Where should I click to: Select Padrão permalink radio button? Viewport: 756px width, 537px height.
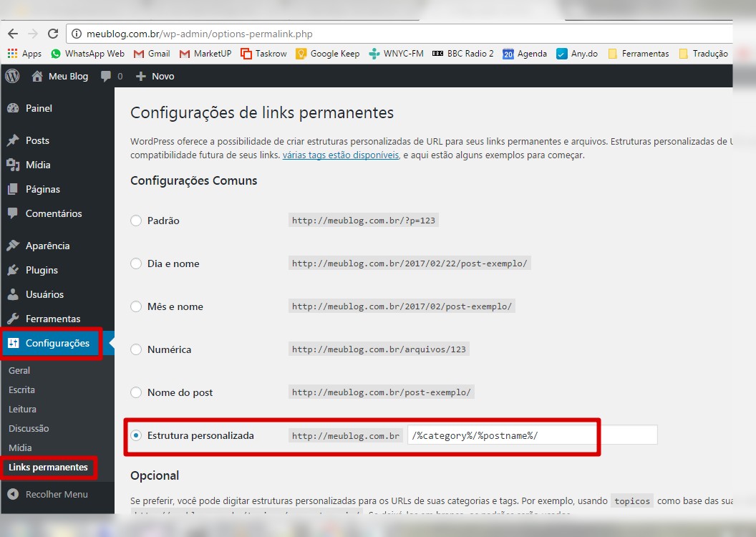coord(136,221)
